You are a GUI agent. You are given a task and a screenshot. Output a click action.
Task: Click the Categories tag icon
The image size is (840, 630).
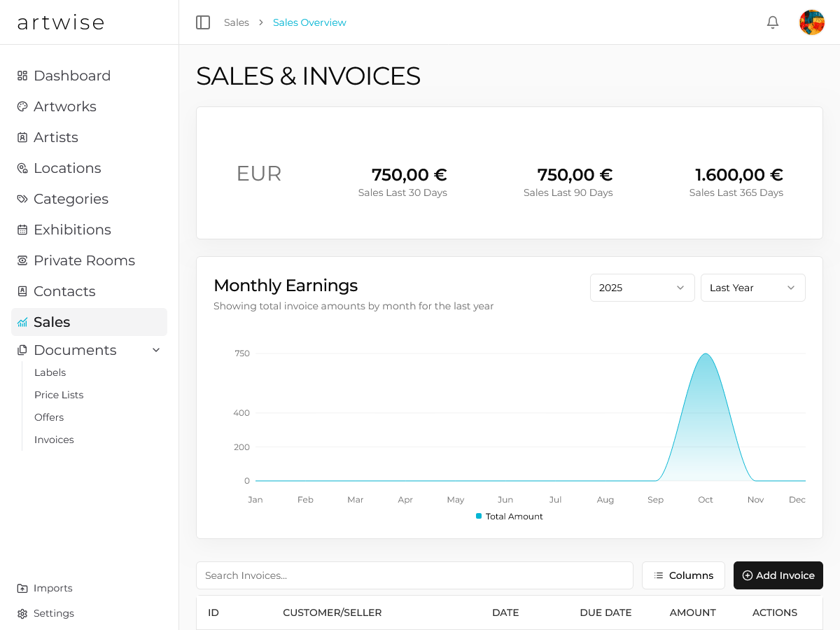(22, 199)
